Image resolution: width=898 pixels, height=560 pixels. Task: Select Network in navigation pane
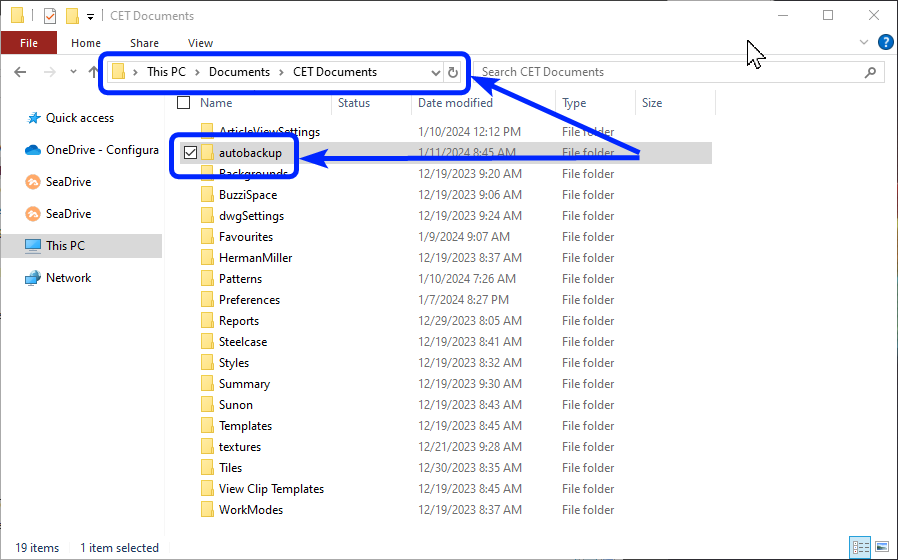(x=68, y=278)
